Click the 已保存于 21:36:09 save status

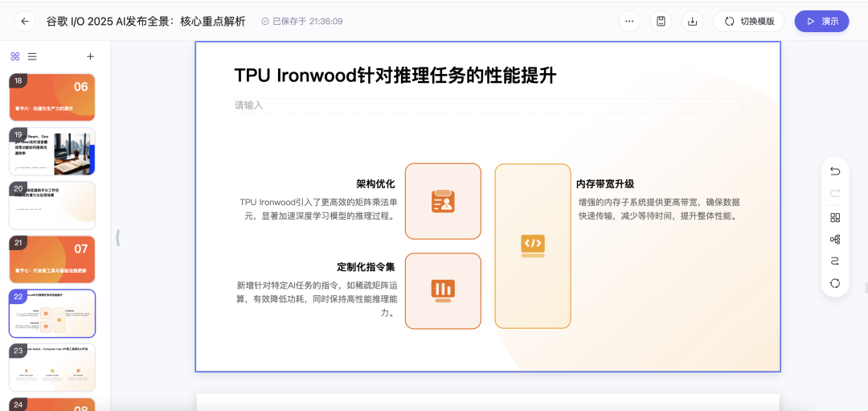point(301,22)
